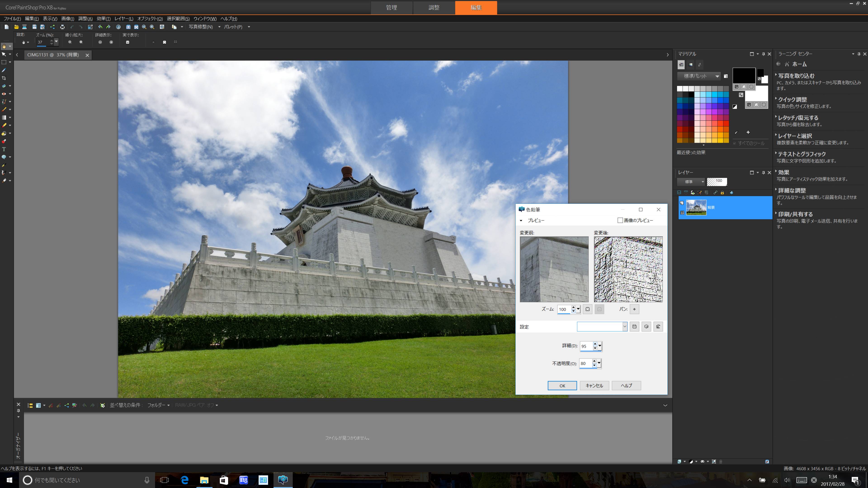Click randomize parameters dice icon
The image size is (868, 488).
[x=646, y=326]
